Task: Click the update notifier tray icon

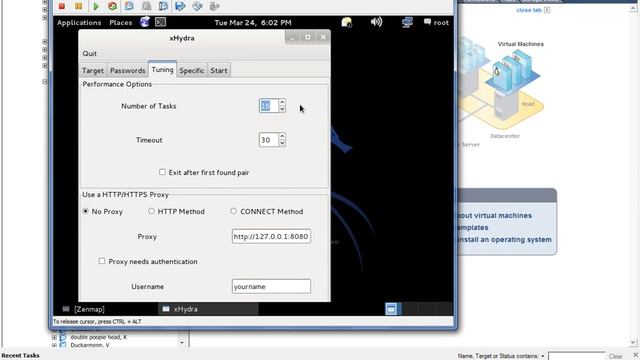Action: tap(347, 22)
